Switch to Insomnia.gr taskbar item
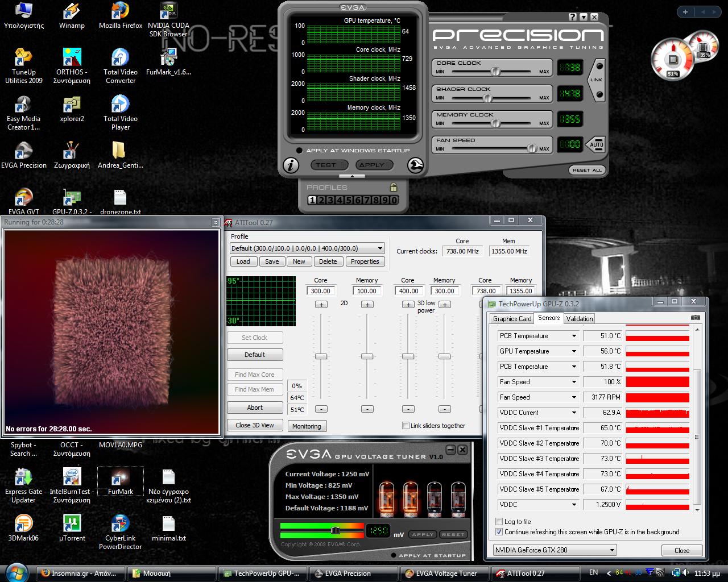Image resolution: width=728 pixels, height=582 pixels. tap(80, 573)
